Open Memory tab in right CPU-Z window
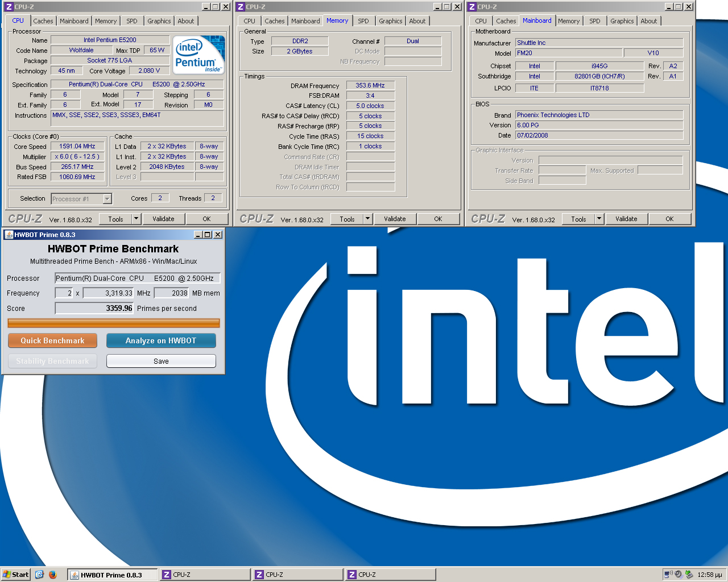This screenshot has height=582, width=728. pos(569,21)
